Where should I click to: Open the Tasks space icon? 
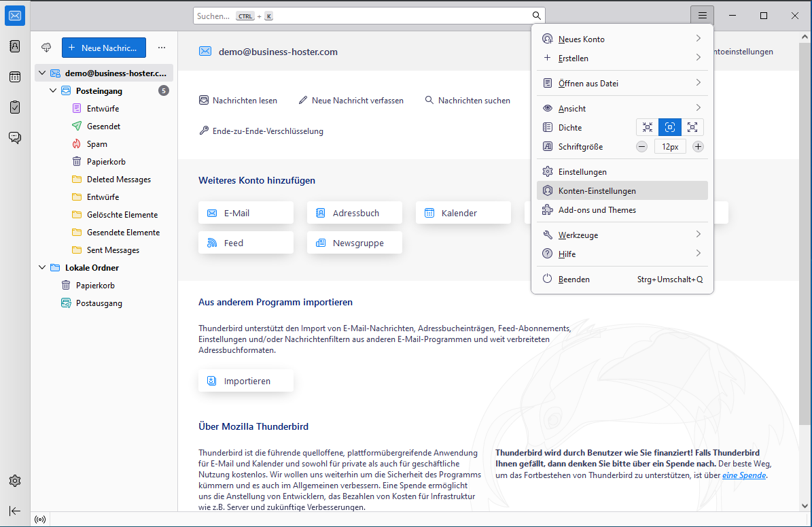click(15, 107)
